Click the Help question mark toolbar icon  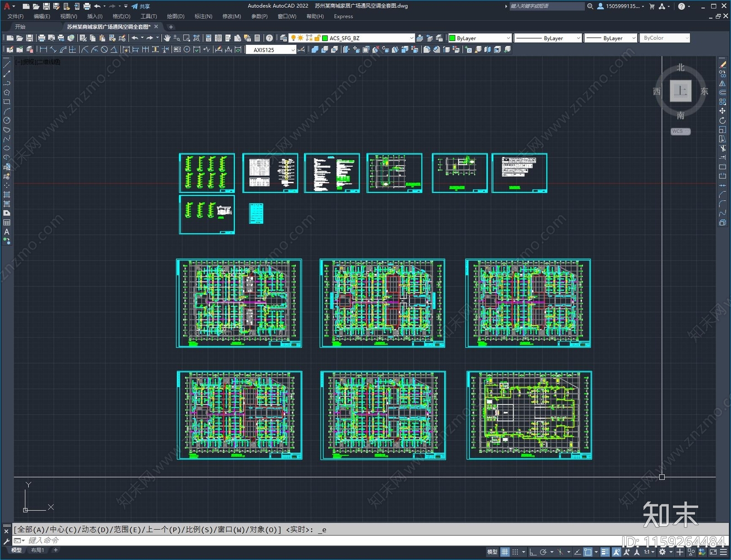(270, 38)
